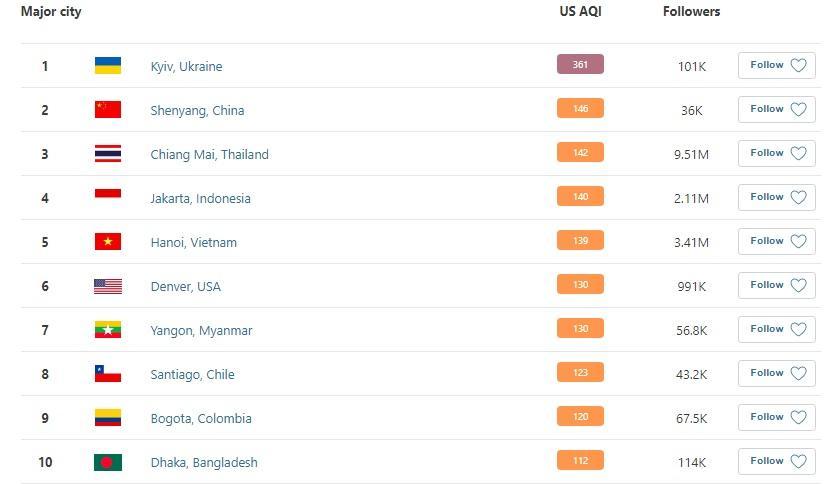Image resolution: width=829 pixels, height=484 pixels.
Task: Click the Santiago AQI 123 badge
Action: coord(580,373)
